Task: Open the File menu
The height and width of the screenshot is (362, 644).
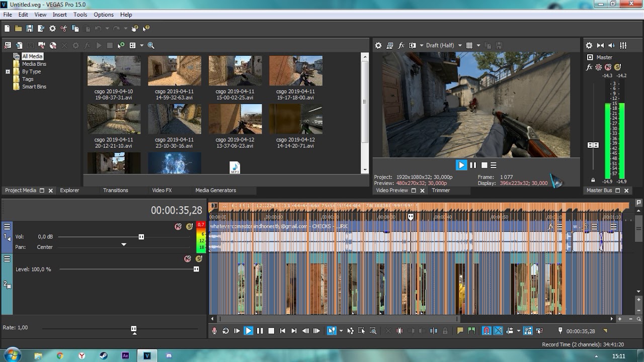Action: (8, 15)
